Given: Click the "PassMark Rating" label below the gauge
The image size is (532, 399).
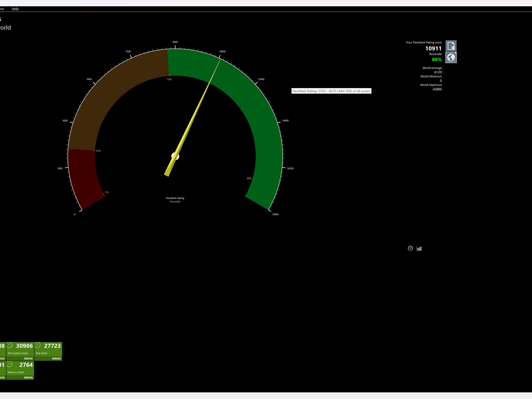Looking at the screenshot, I should click(x=175, y=198).
